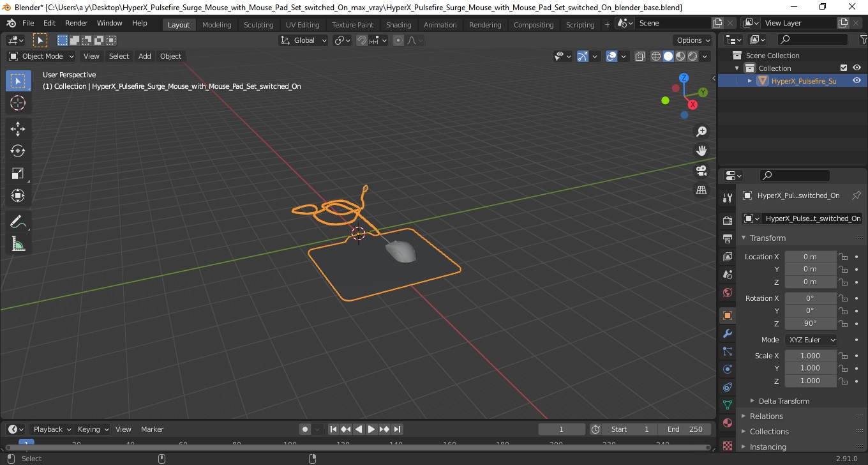Open the Add menu in viewport header

pyautogui.click(x=145, y=56)
